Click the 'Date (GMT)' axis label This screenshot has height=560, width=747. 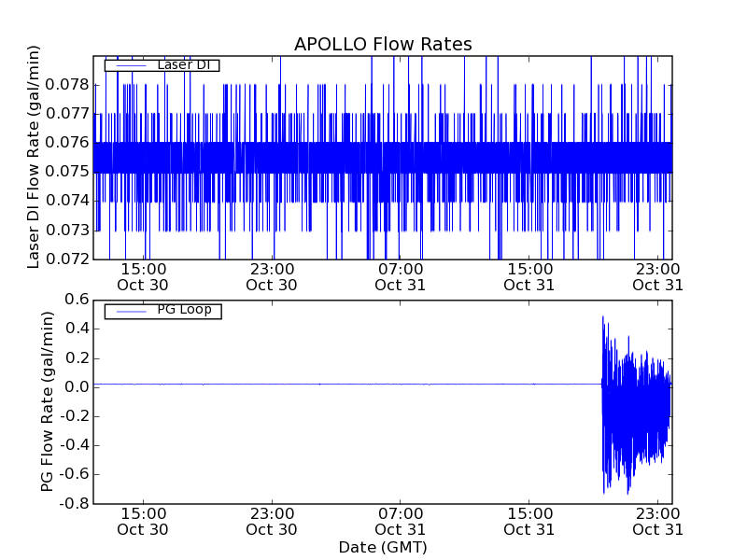(383, 548)
